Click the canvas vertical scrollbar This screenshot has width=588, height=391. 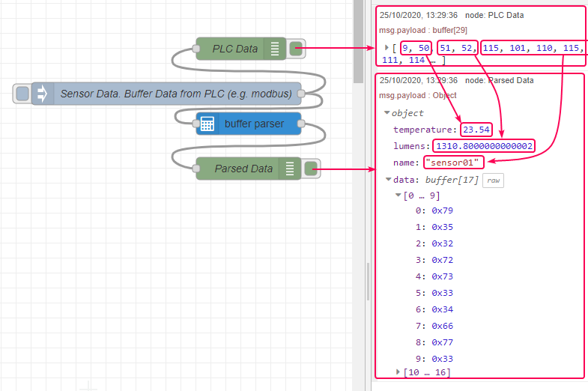pyautogui.click(x=358, y=45)
